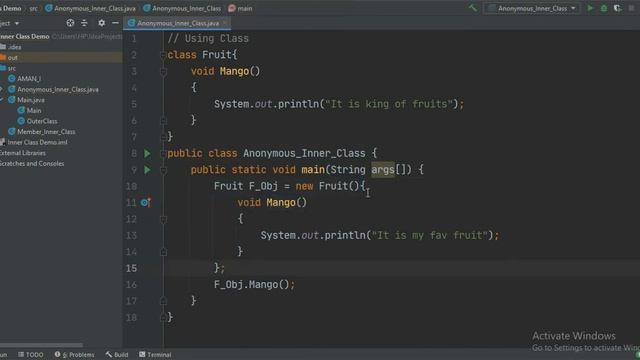The image size is (640, 360).
Task: Select the Anonymous_Inner_Class.java editor tab
Action: 178,23
